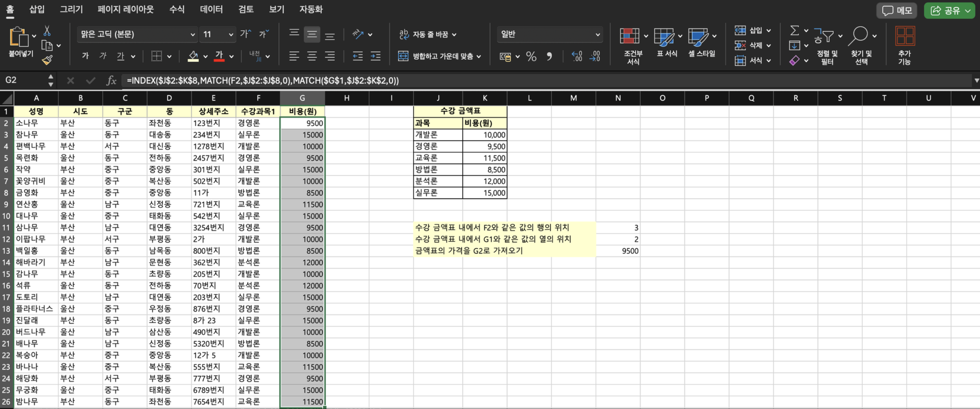This screenshot has width=980, height=409.
Task: Toggle italic formatting button
Action: [x=103, y=56]
